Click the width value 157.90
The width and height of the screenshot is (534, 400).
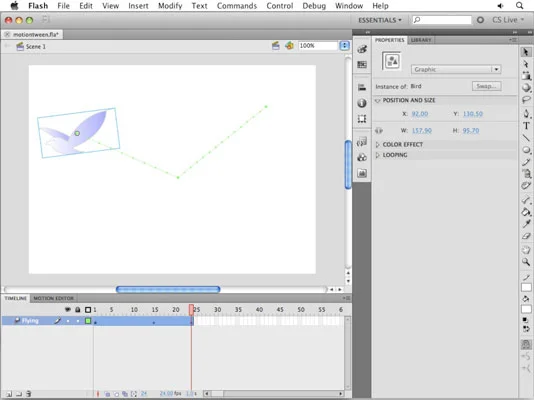pos(422,131)
